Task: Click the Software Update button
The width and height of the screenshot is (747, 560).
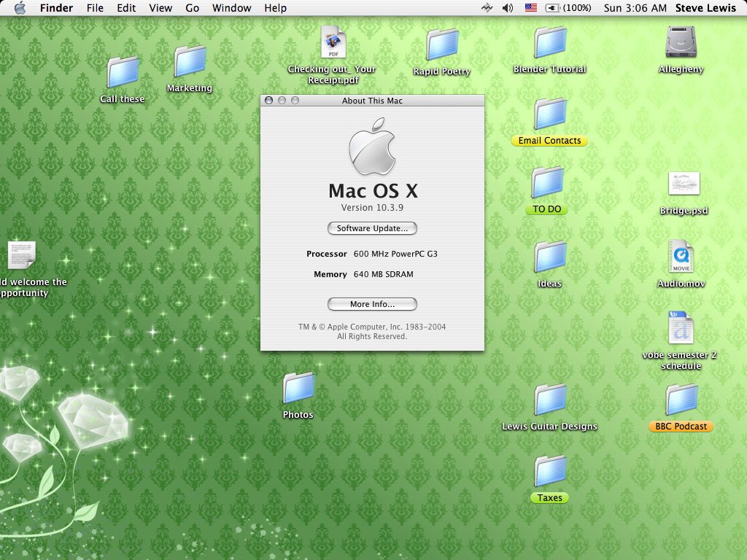Action: (x=372, y=228)
